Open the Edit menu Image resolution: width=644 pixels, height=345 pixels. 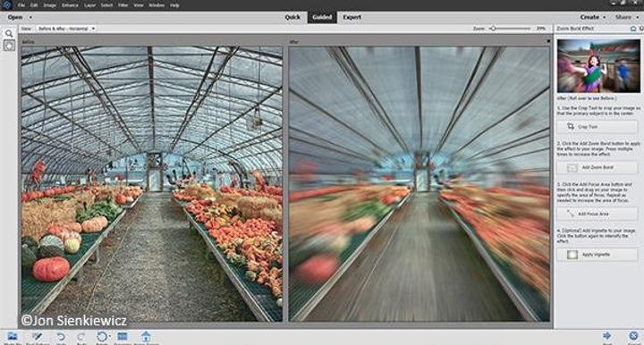(x=34, y=5)
